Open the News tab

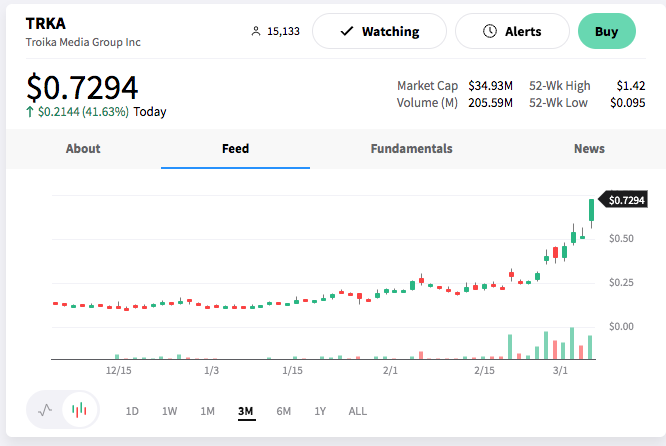point(589,149)
